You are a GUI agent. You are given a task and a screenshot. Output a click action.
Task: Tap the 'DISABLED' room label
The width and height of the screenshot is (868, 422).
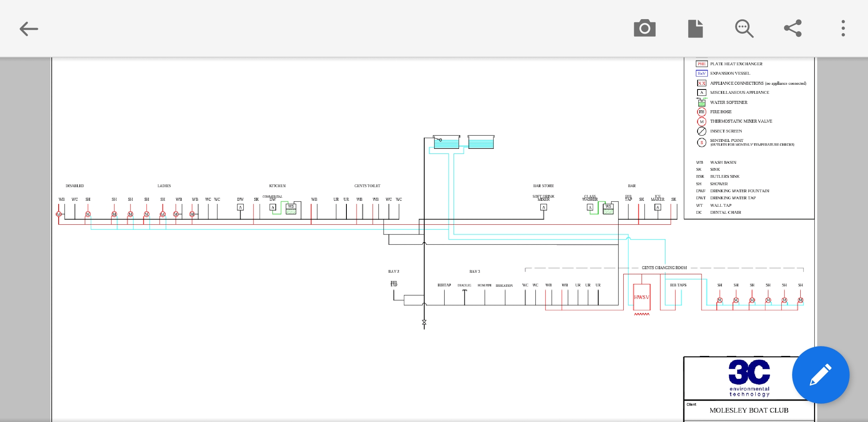pos(75,186)
